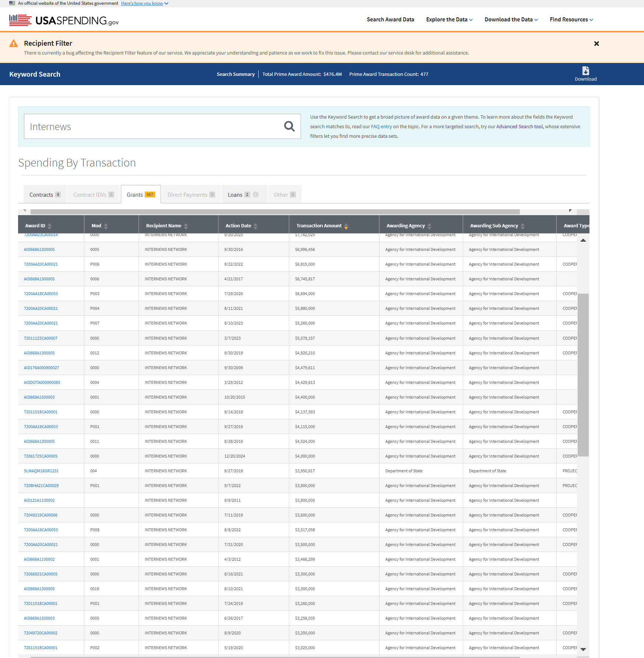Sort by Awarding Sub Agency column arrows
Screen dimensions: 644x658
[523, 226]
